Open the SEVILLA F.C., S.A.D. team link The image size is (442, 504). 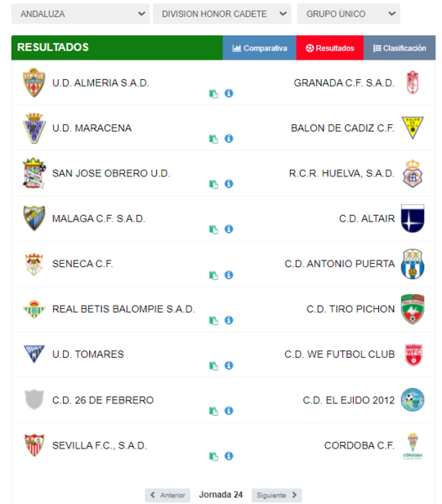100,445
